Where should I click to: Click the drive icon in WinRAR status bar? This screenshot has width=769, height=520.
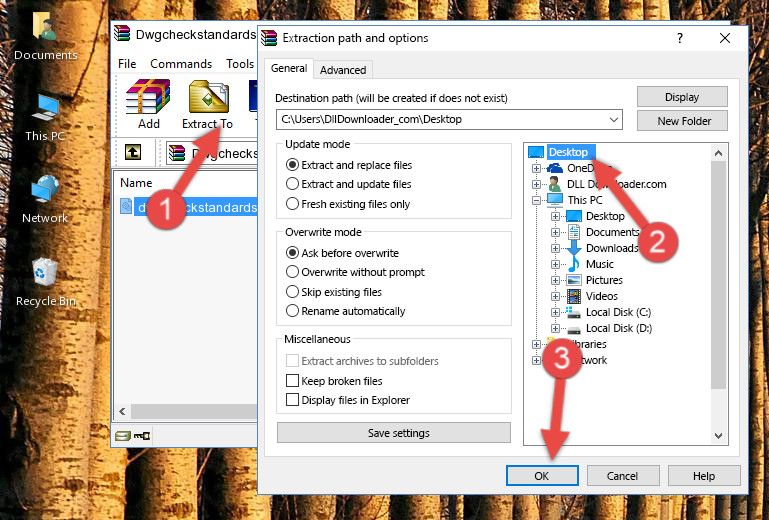tap(123, 435)
